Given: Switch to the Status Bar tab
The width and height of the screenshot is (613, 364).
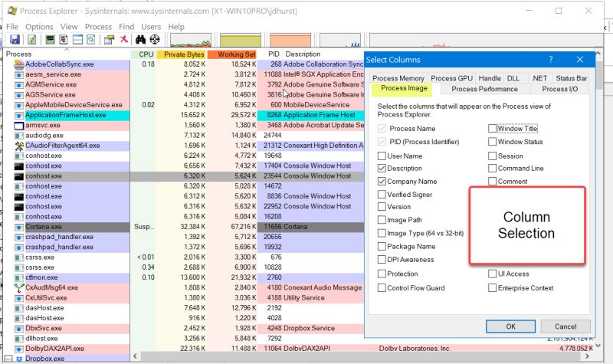Looking at the screenshot, I should (571, 78).
